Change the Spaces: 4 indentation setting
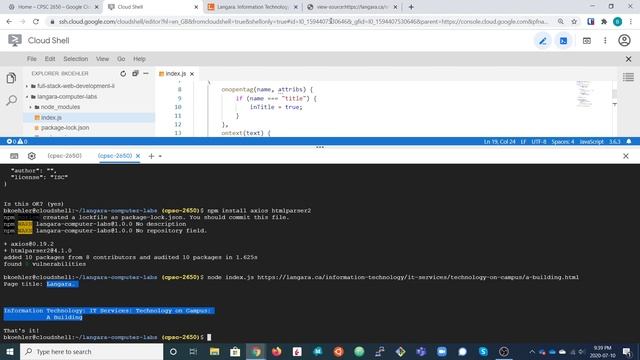 [563, 142]
